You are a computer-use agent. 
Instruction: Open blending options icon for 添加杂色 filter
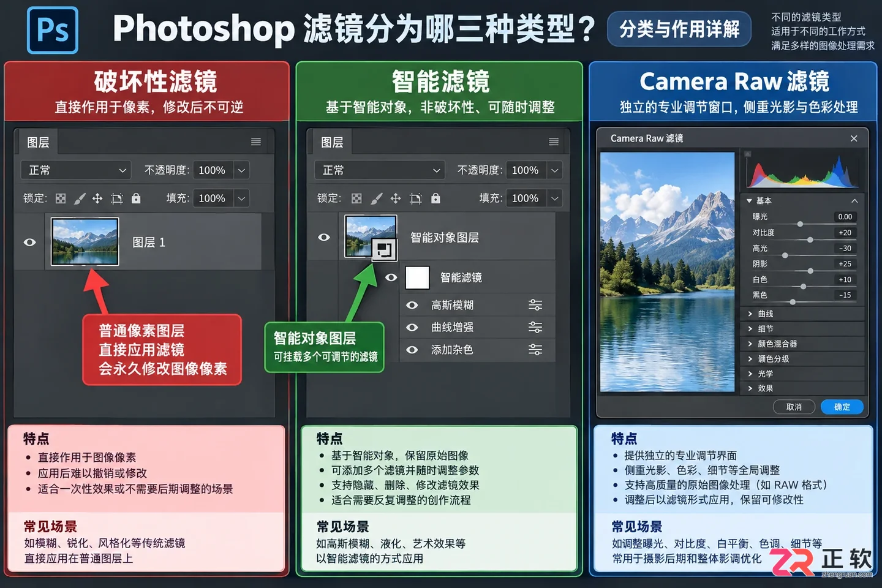tap(535, 350)
